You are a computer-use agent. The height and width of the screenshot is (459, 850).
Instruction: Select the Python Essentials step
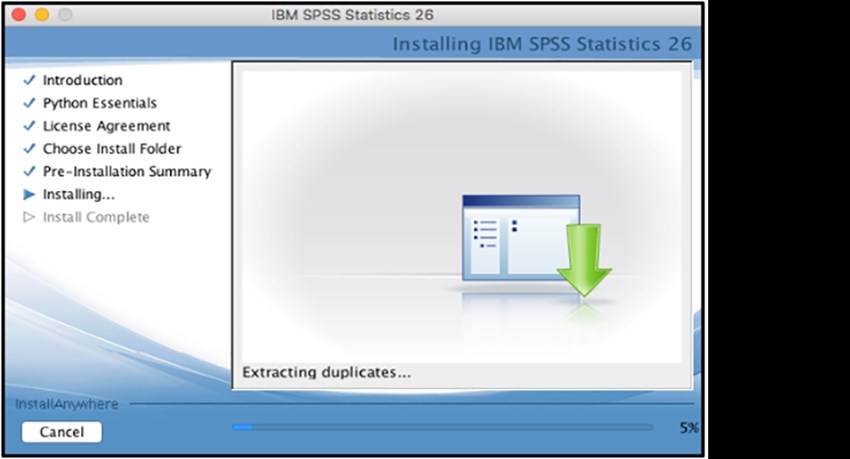100,103
